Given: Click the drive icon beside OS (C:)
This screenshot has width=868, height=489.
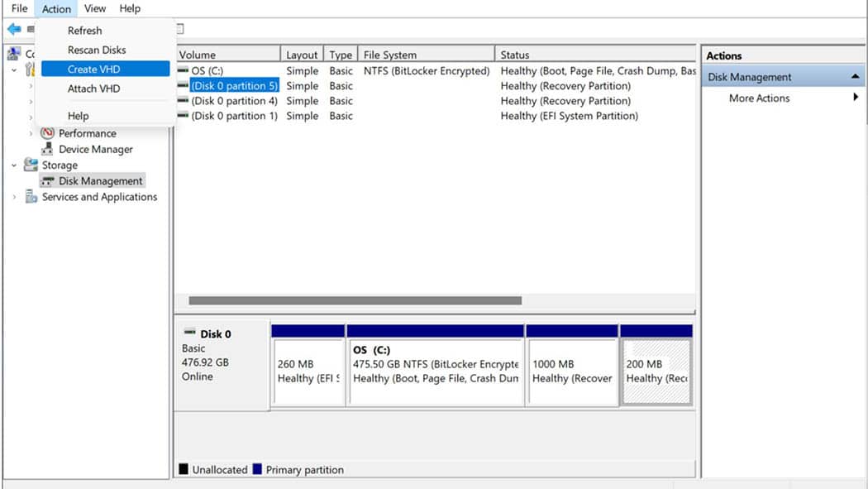Looking at the screenshot, I should pos(183,70).
